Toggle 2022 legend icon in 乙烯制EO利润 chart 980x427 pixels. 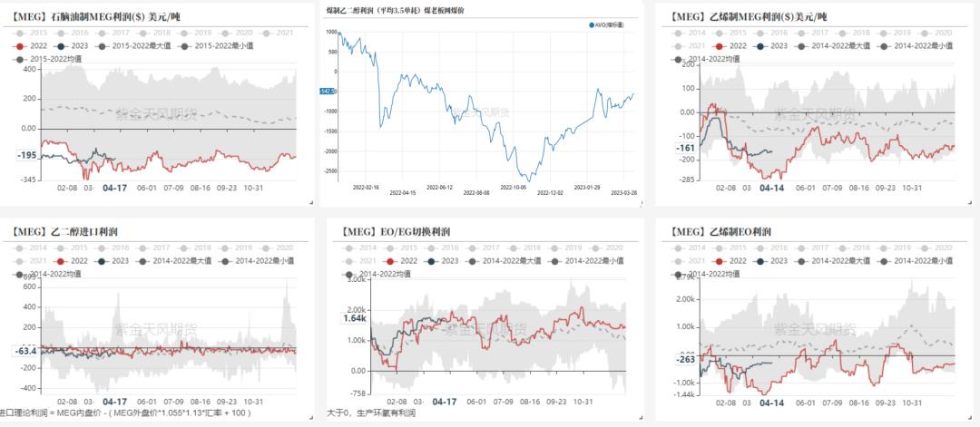click(x=720, y=260)
